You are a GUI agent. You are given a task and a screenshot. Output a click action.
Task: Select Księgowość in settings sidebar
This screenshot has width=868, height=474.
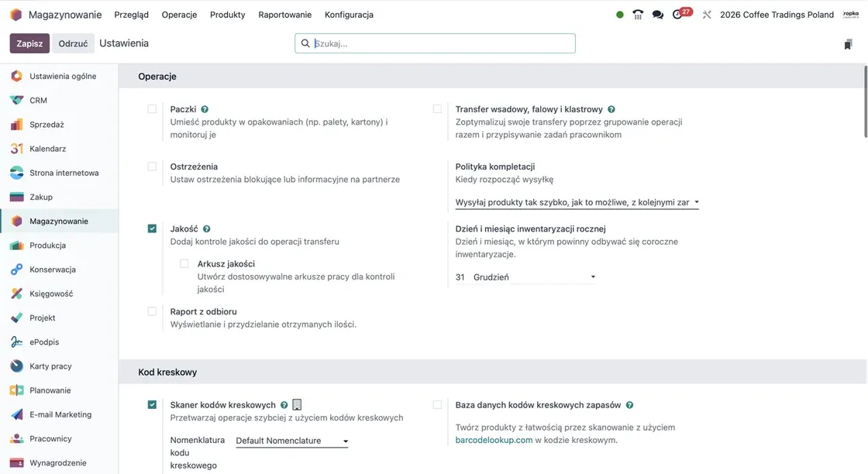59,294
